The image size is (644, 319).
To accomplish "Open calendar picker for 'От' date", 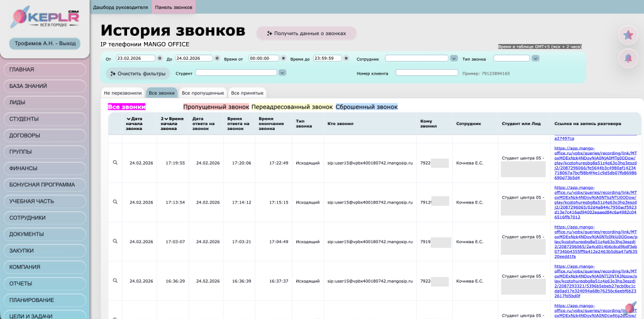I will (x=160, y=58).
